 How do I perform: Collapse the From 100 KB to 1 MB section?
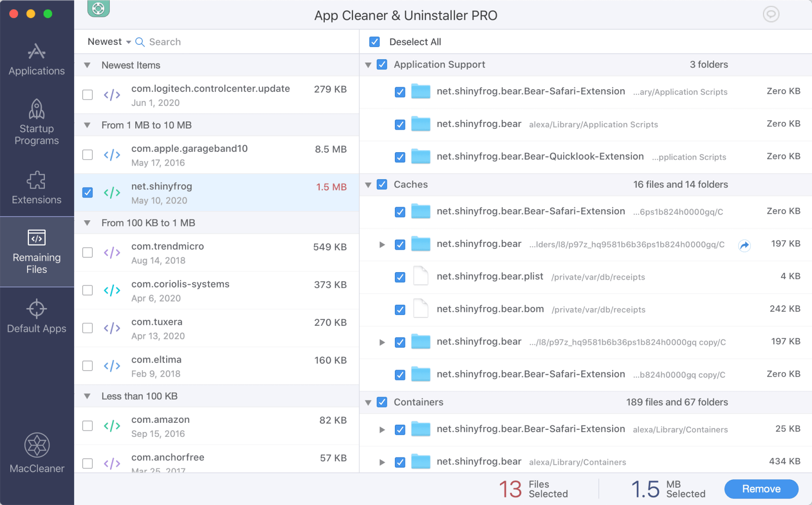87,223
